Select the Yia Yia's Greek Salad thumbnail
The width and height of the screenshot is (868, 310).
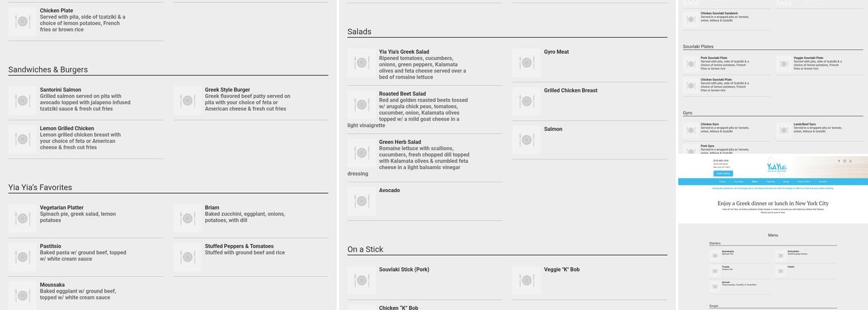361,63
